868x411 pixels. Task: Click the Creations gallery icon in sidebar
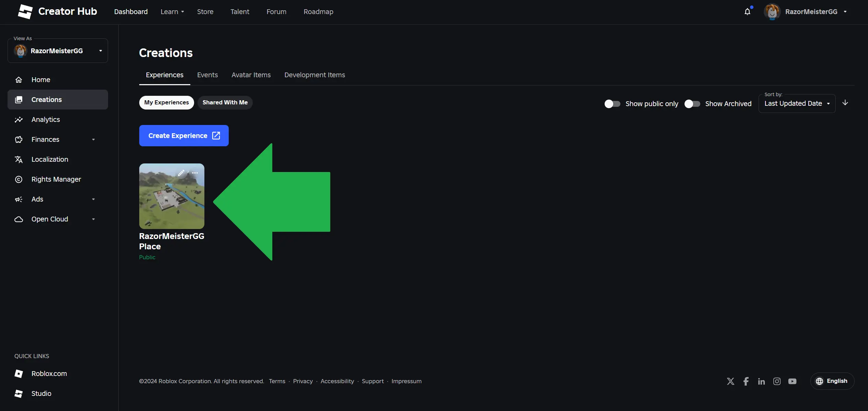(x=19, y=100)
